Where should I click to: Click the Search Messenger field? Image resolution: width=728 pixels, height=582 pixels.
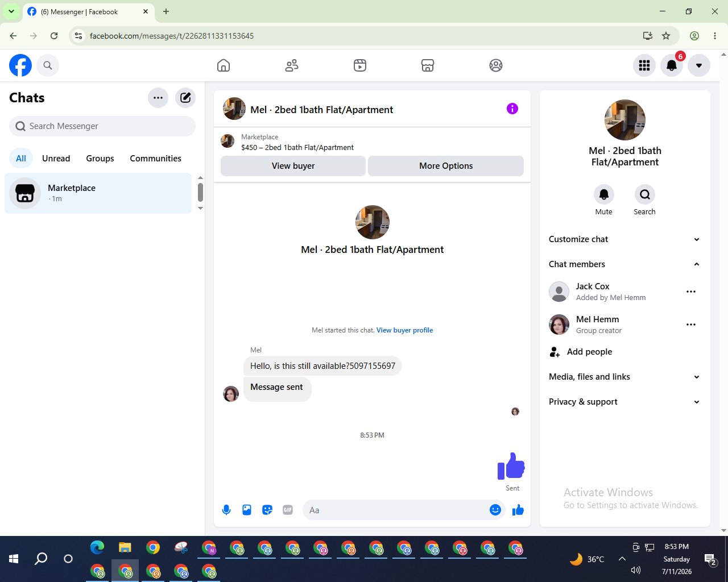pos(102,126)
